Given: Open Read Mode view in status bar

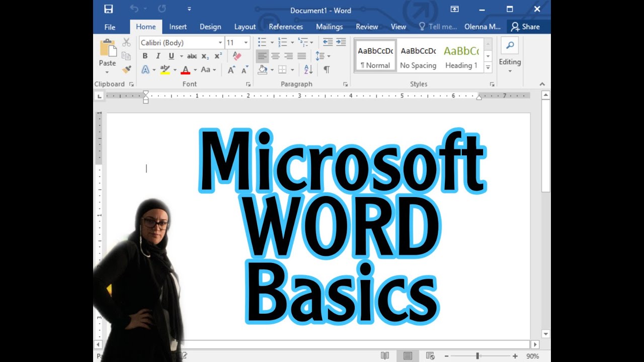Looking at the screenshot, I should [385, 355].
